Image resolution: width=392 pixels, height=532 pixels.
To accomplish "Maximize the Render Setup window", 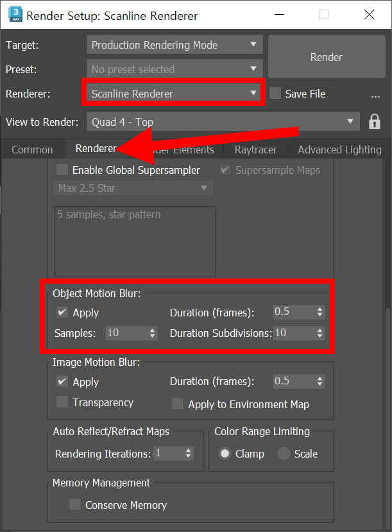I will click(x=323, y=15).
